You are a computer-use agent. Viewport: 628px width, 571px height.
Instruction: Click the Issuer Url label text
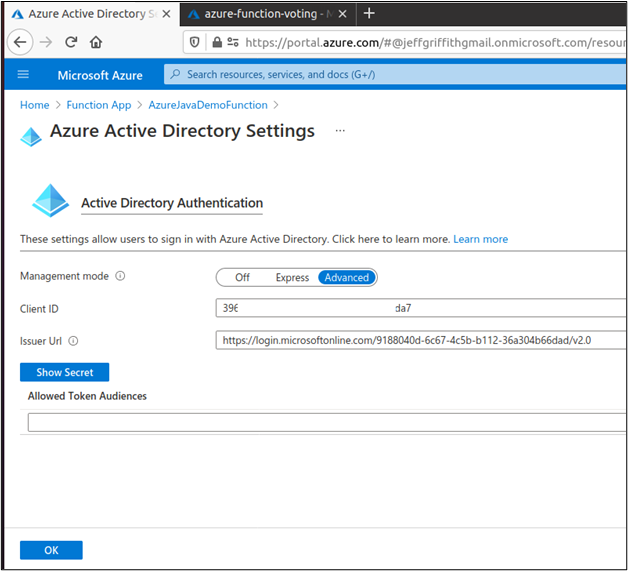(x=41, y=341)
